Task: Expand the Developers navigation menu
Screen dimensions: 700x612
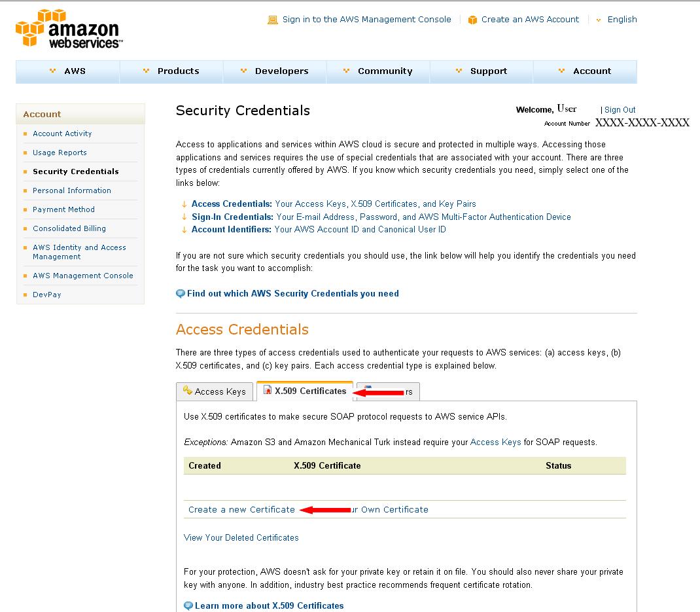Action: click(275, 71)
